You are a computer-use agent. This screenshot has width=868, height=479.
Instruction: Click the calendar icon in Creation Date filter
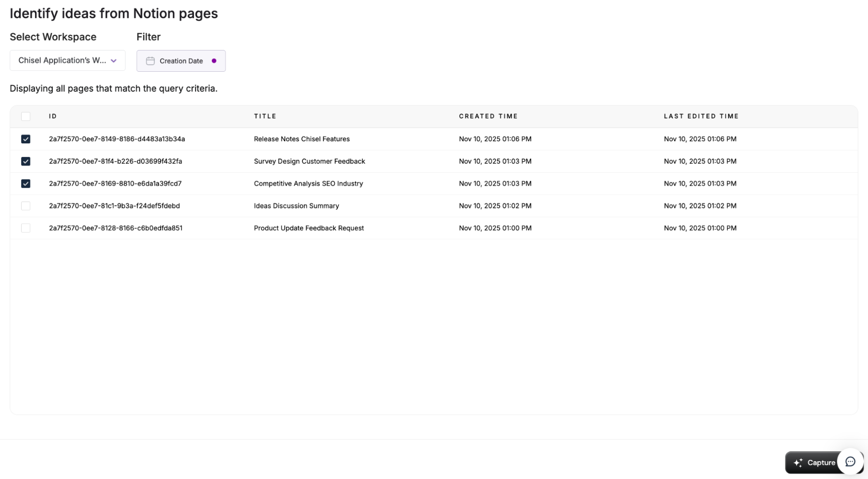pos(150,61)
